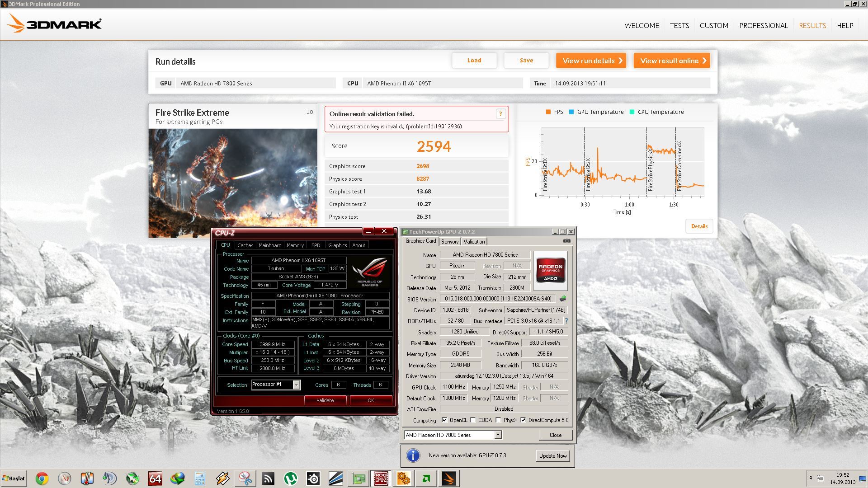Click the Update Now button
868x488 pixels.
pyautogui.click(x=552, y=455)
